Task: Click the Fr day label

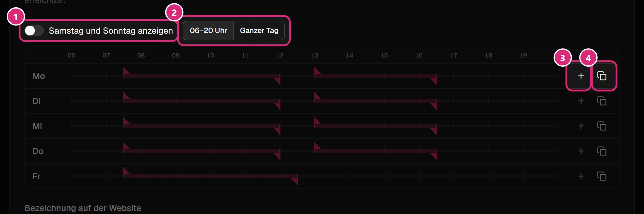Action: [x=36, y=176]
